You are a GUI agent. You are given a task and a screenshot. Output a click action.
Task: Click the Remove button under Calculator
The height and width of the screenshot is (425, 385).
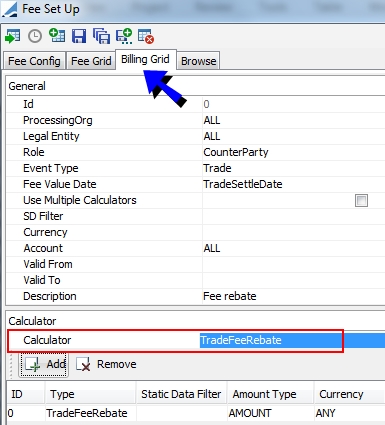pos(106,364)
